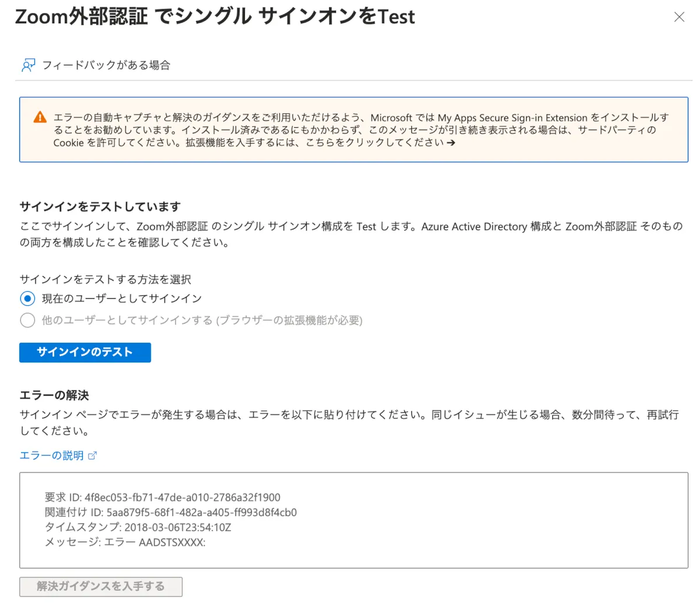This screenshot has height=610, width=700.
Task: Click the エラーの解決 heading
Action: click(54, 395)
